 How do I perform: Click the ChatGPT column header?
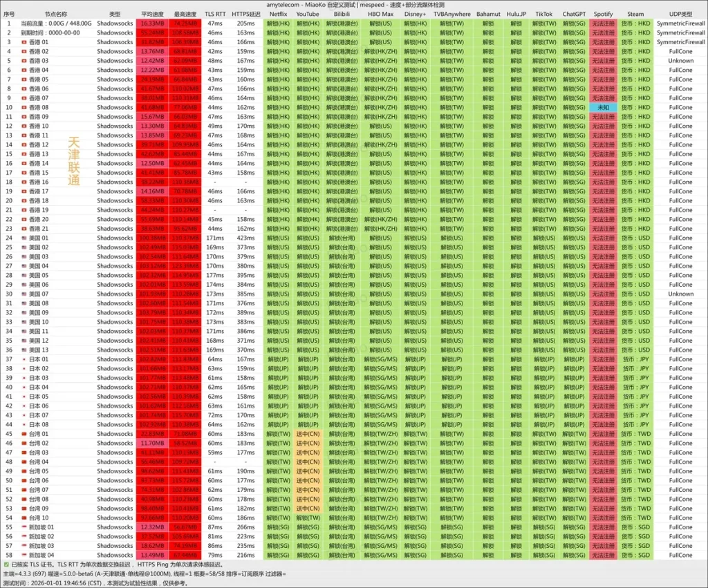click(x=574, y=14)
